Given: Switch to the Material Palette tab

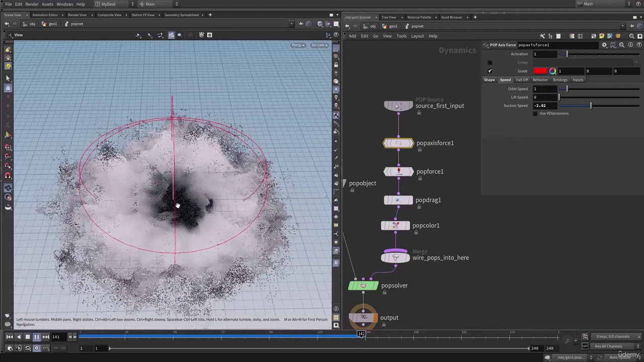Looking at the screenshot, I should [x=419, y=17].
